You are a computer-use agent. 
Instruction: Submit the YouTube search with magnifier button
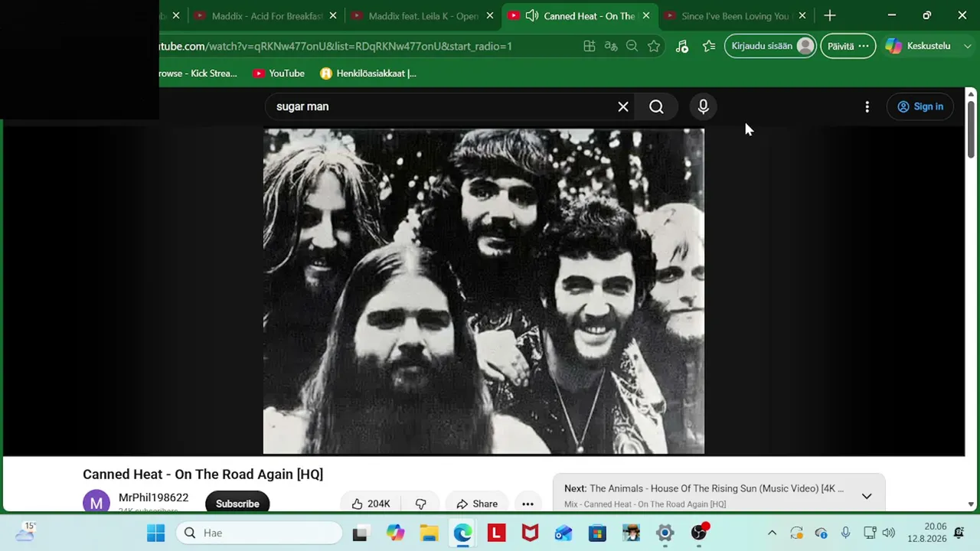coord(656,107)
